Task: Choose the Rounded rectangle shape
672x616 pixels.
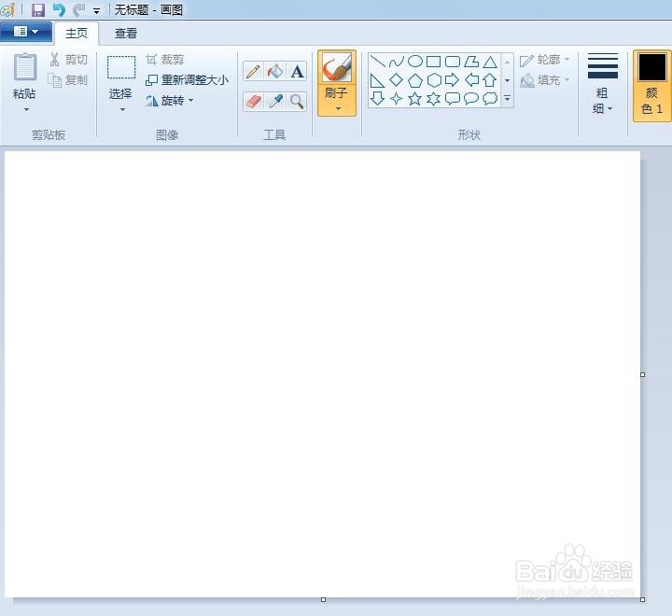Action: point(453,62)
